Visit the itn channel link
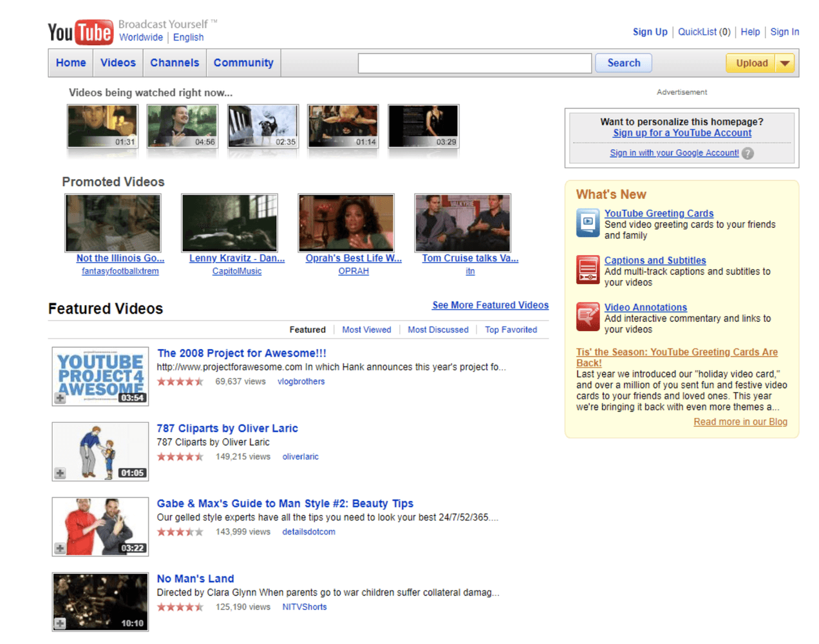 click(470, 271)
